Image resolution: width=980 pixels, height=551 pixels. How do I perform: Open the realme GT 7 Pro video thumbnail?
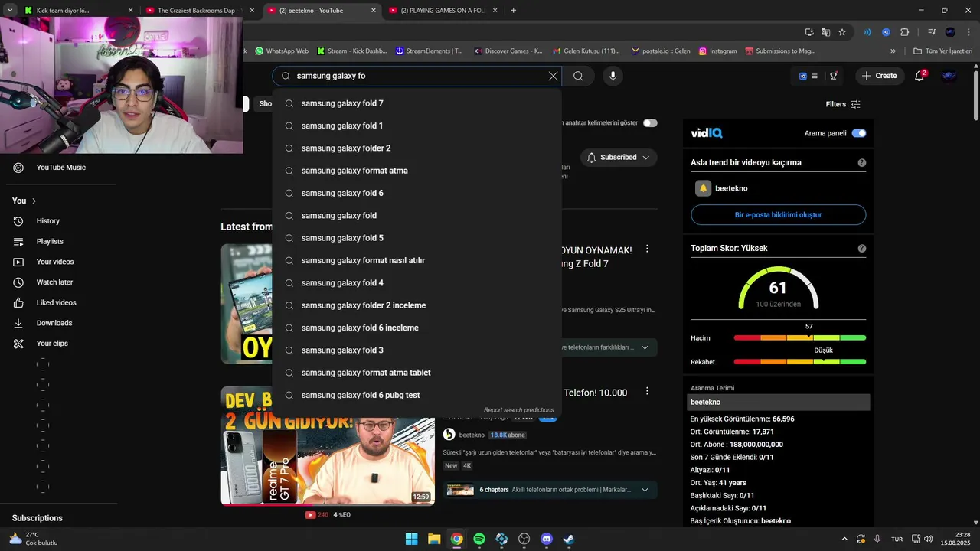(328, 446)
